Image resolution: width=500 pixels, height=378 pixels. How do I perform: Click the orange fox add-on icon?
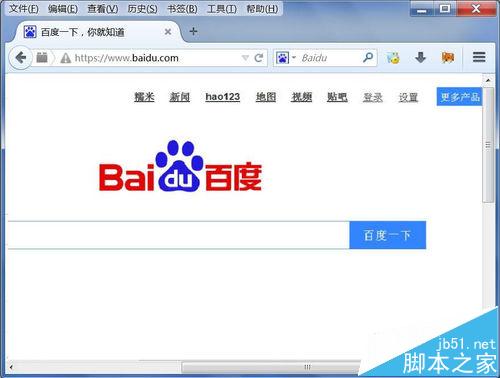tap(448, 58)
